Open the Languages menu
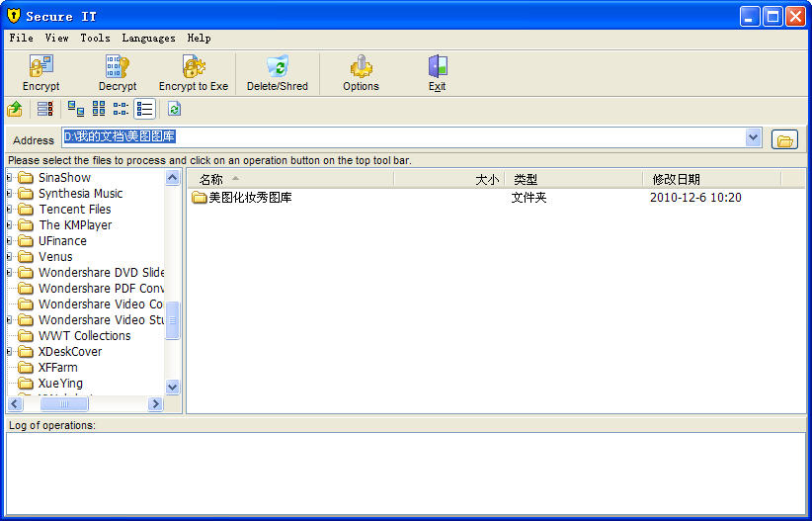This screenshot has height=521, width=812. point(148,38)
